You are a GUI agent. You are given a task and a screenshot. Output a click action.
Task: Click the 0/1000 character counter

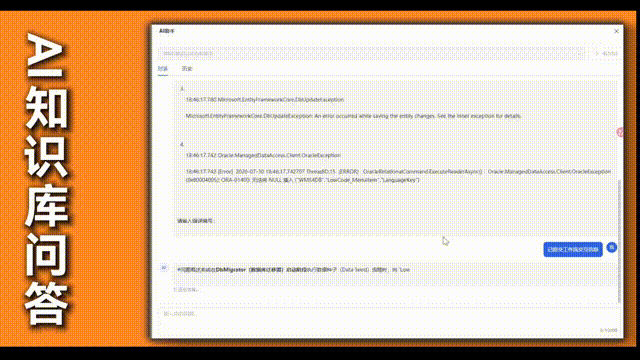point(609,330)
